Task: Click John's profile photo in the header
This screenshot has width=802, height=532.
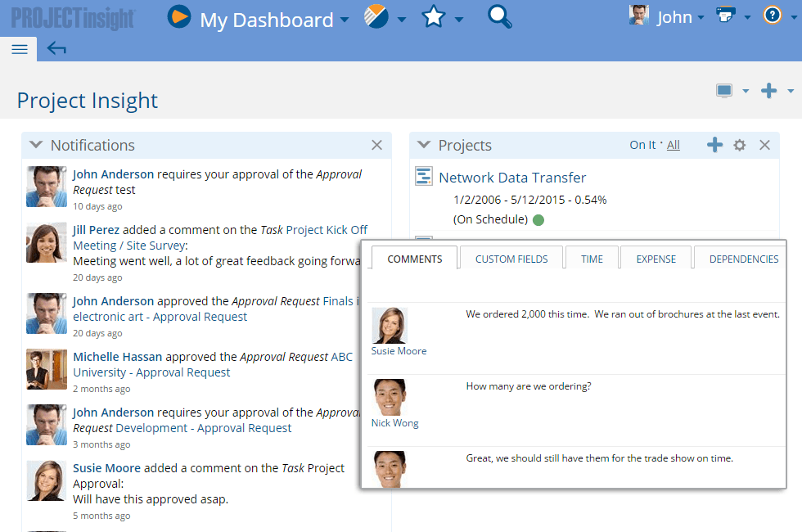Action: click(x=639, y=15)
